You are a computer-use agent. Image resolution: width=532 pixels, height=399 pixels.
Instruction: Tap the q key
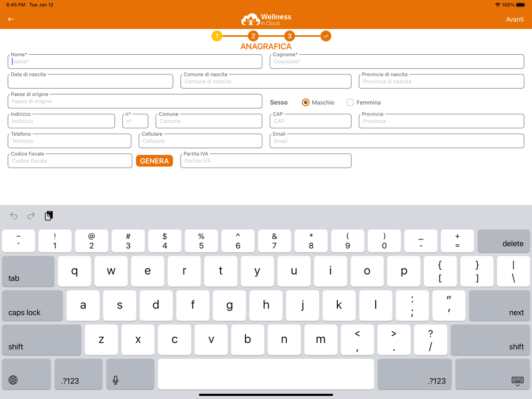tap(74, 271)
